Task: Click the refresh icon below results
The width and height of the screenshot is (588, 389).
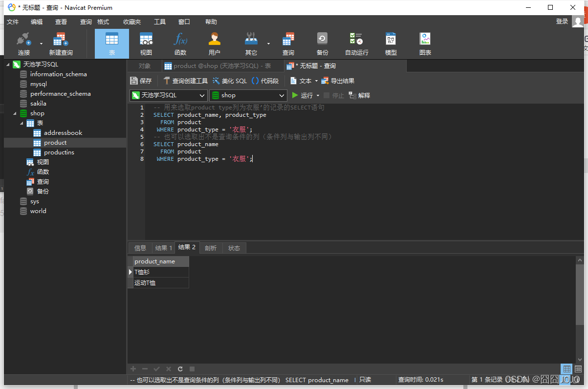Action: tap(180, 369)
